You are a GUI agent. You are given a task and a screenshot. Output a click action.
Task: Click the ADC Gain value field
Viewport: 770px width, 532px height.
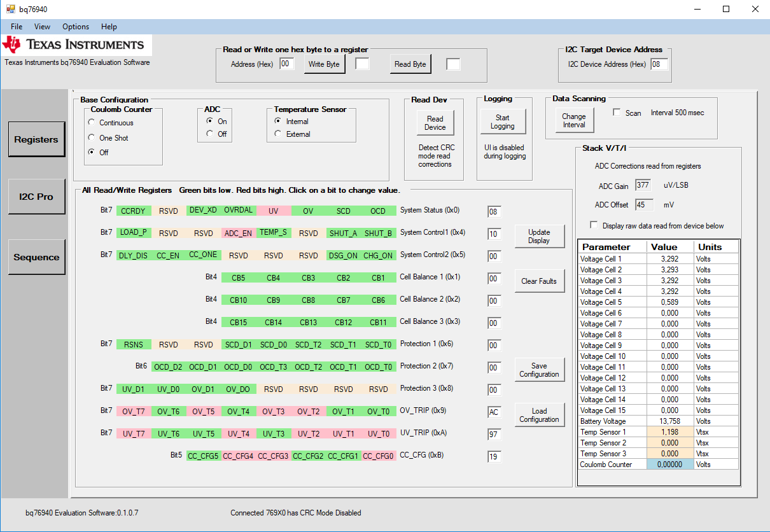(643, 185)
